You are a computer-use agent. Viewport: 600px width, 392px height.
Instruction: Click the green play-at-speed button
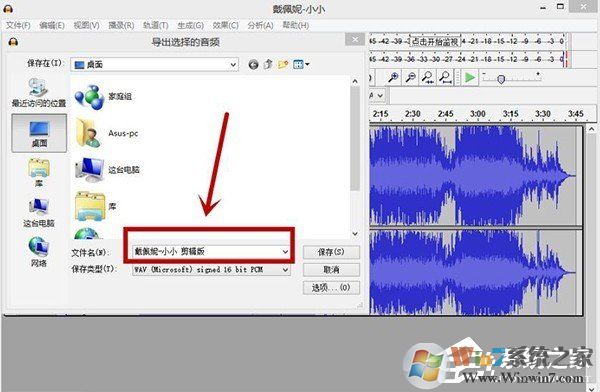(x=470, y=78)
